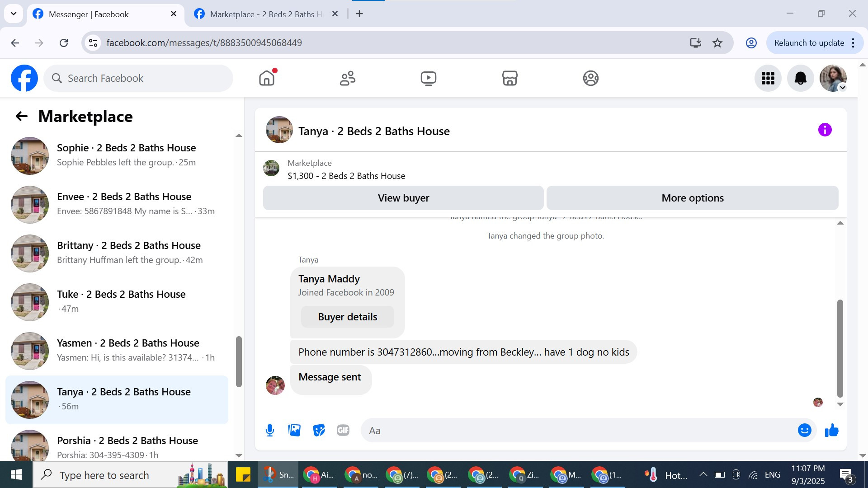Open the notifications bell
This screenshot has width=868, height=488.
(801, 78)
